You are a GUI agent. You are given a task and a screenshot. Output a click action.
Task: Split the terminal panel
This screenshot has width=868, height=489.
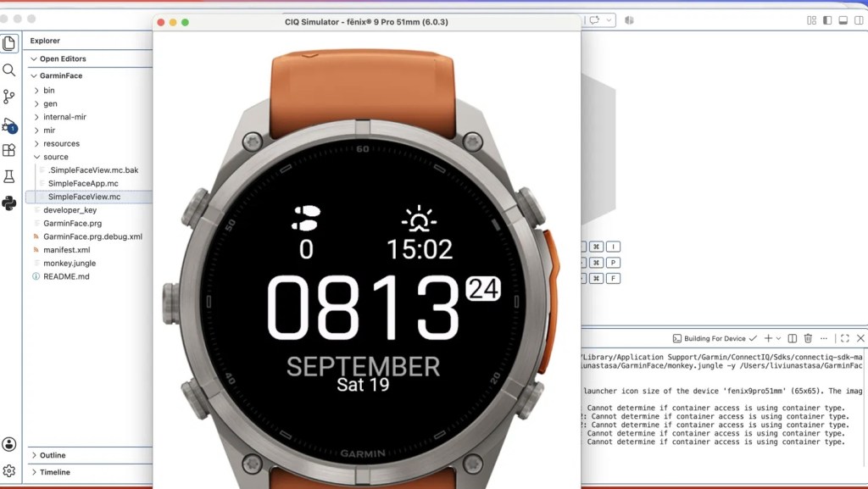click(793, 338)
